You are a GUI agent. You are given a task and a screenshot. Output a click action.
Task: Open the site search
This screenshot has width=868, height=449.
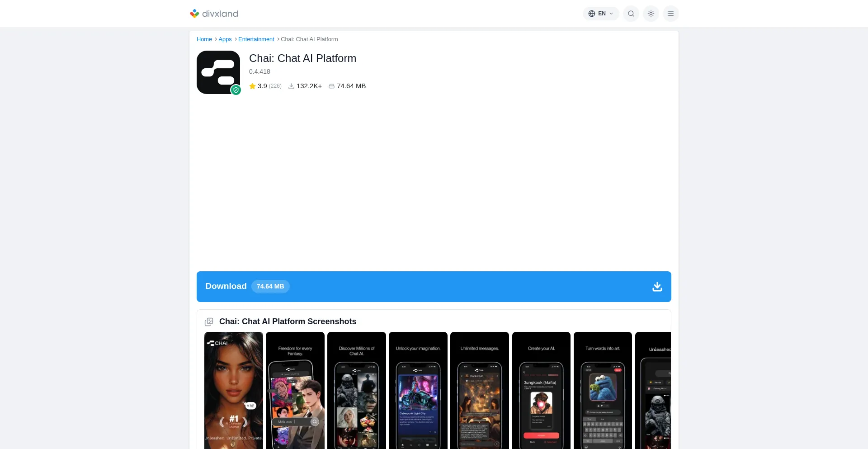click(631, 14)
